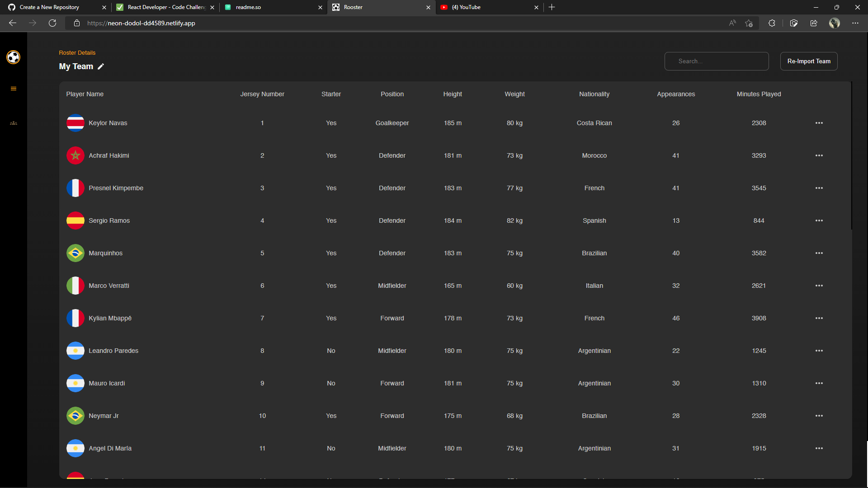Click the roster Search input field

click(x=716, y=61)
